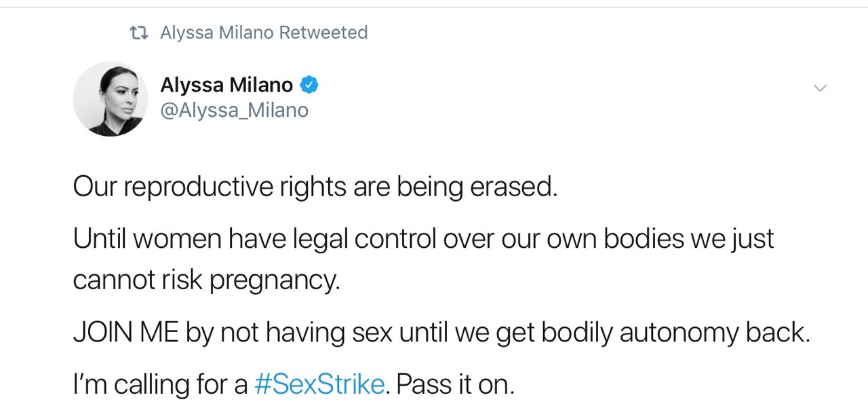The width and height of the screenshot is (868, 406).
Task: Open the bold "Alyssa Milano" display name
Action: pyautogui.click(x=226, y=85)
